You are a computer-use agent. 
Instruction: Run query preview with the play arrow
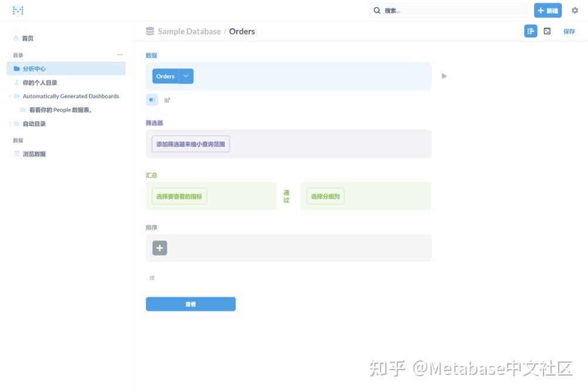pyautogui.click(x=444, y=76)
